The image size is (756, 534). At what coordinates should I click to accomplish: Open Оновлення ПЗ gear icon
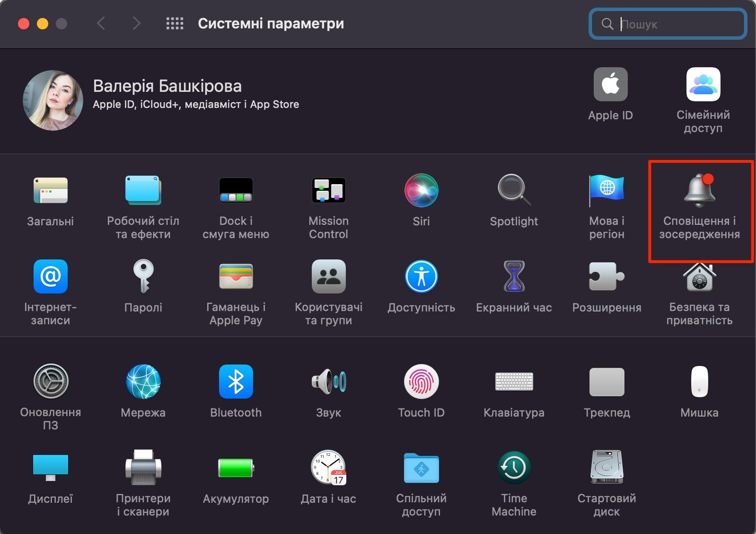point(51,382)
